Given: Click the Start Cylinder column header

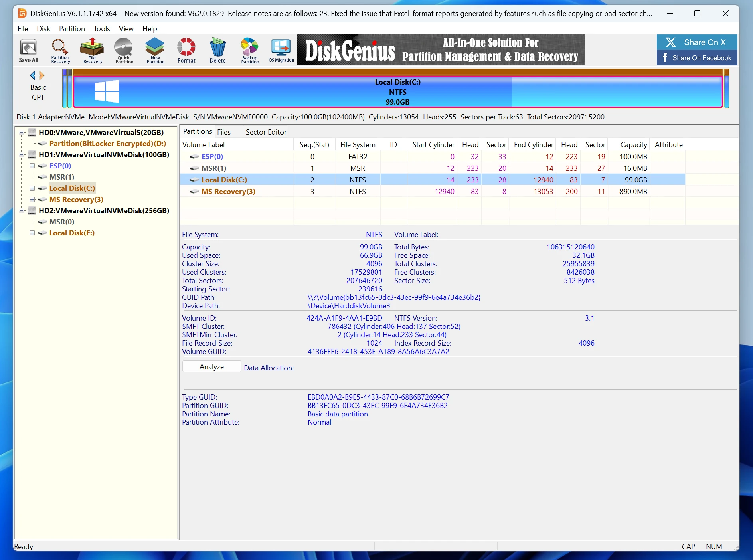Looking at the screenshot, I should (x=432, y=144).
